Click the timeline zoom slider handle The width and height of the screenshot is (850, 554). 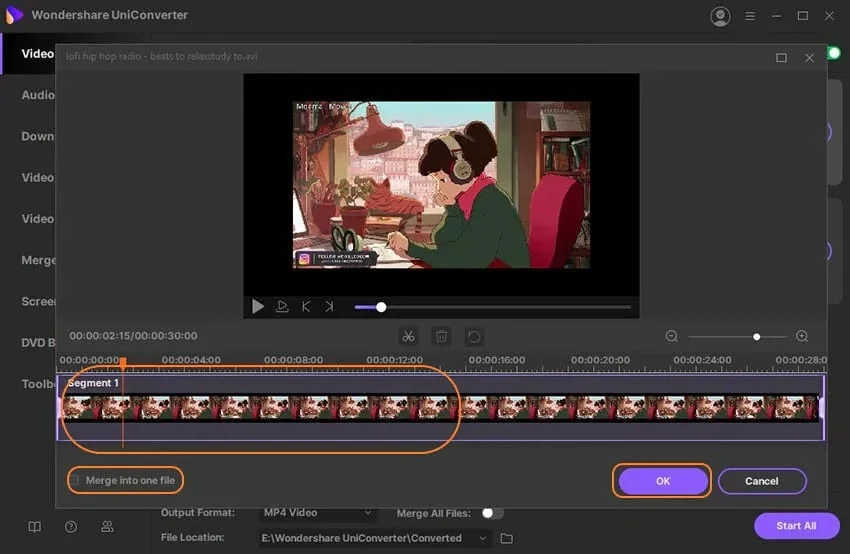756,337
